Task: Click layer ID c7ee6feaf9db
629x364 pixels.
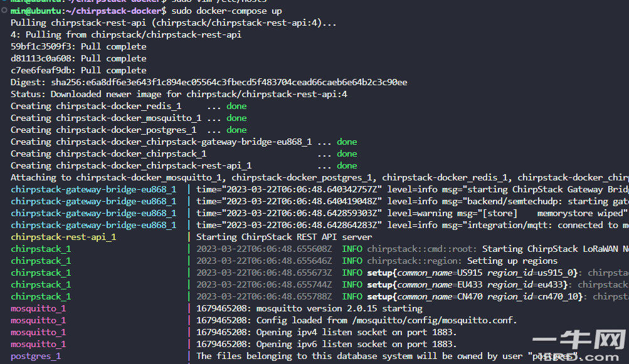Action: pyautogui.click(x=41, y=71)
